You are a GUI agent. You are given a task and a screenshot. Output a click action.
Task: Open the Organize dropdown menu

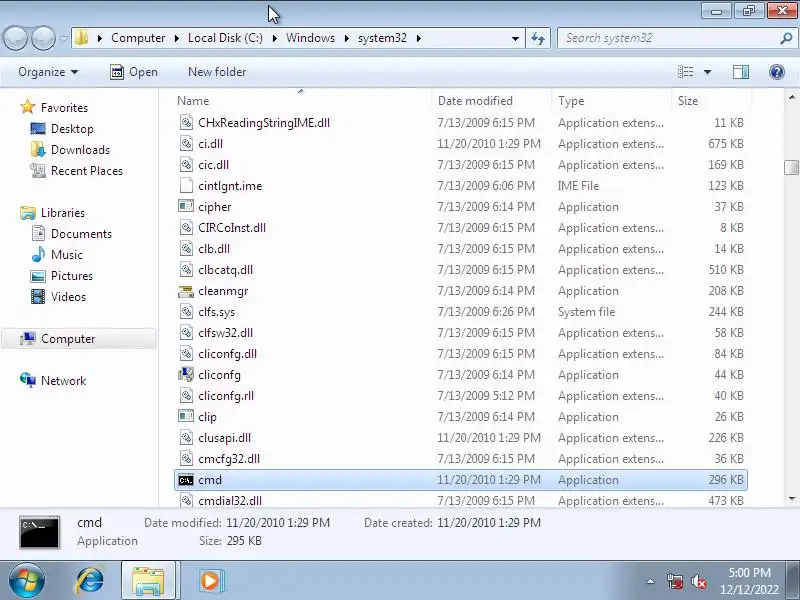[x=48, y=72]
